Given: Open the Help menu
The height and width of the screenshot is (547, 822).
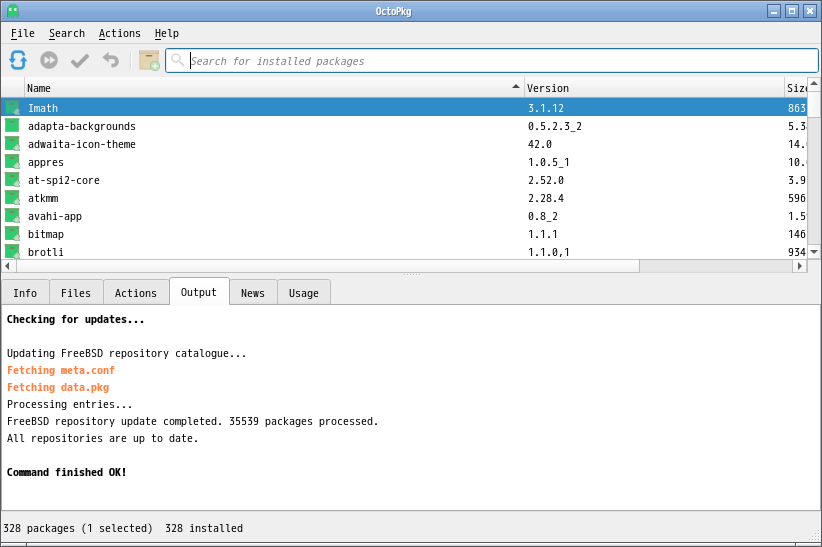Looking at the screenshot, I should coord(167,33).
